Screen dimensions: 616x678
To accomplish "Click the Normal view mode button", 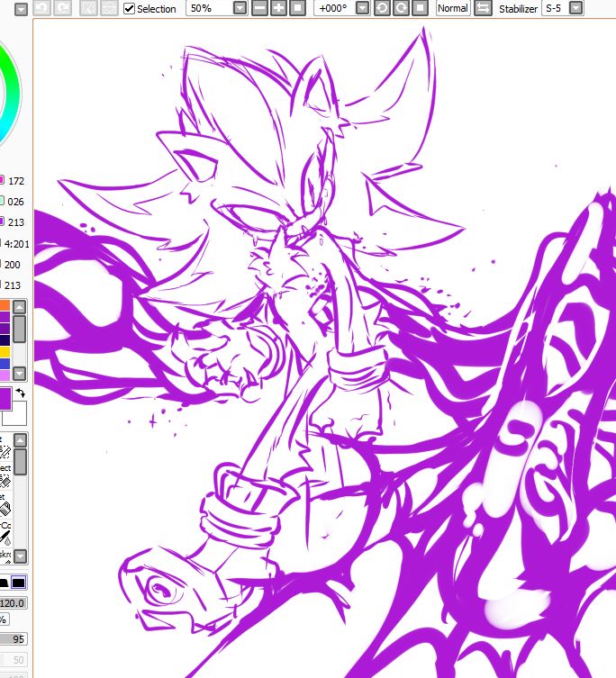I will (453, 8).
